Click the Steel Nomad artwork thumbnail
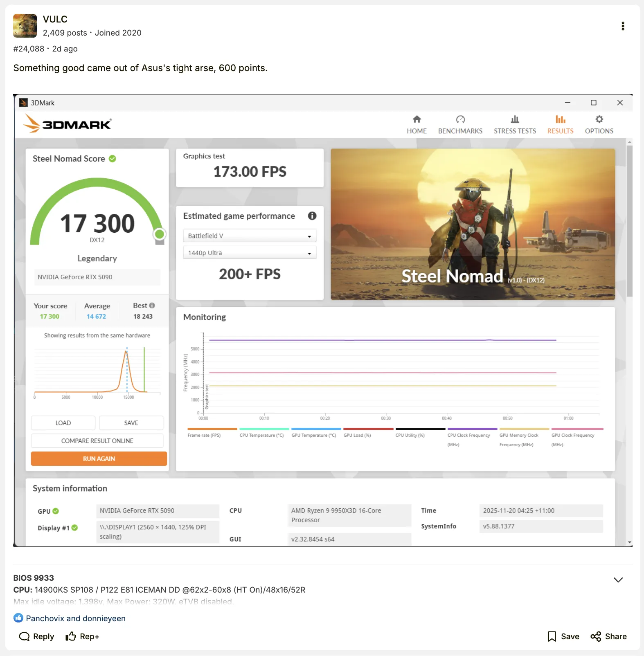The image size is (644, 656). (x=473, y=224)
